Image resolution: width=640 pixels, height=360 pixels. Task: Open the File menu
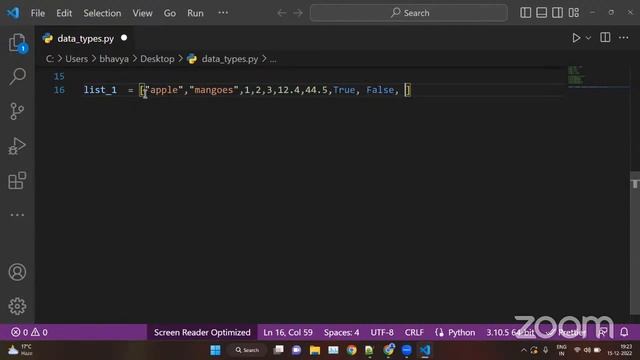38,13
